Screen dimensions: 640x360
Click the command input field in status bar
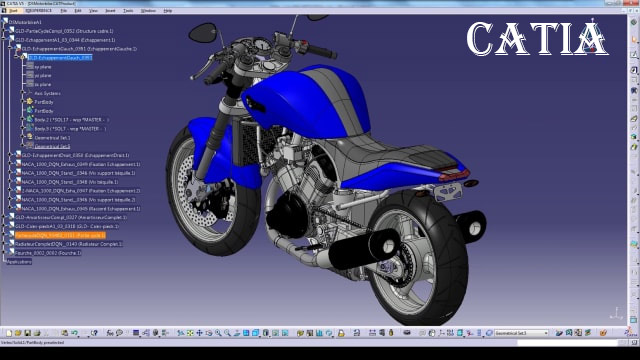pos(567,343)
